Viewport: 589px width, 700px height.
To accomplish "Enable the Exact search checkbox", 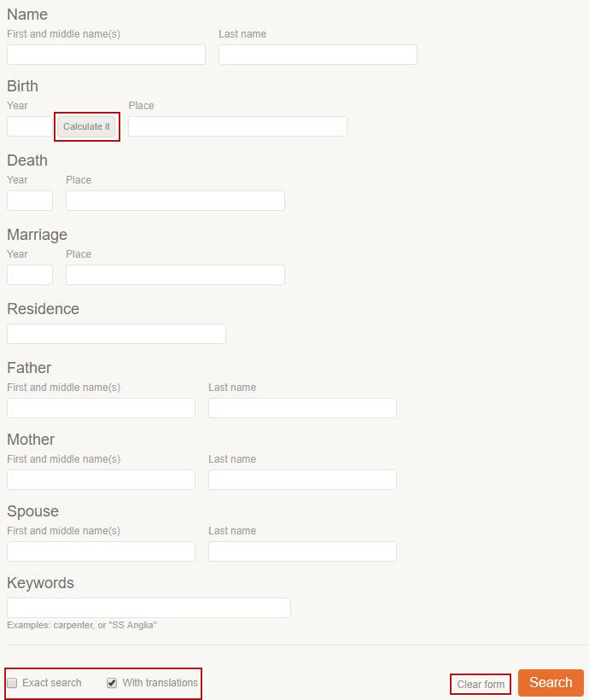I will pos(13,683).
